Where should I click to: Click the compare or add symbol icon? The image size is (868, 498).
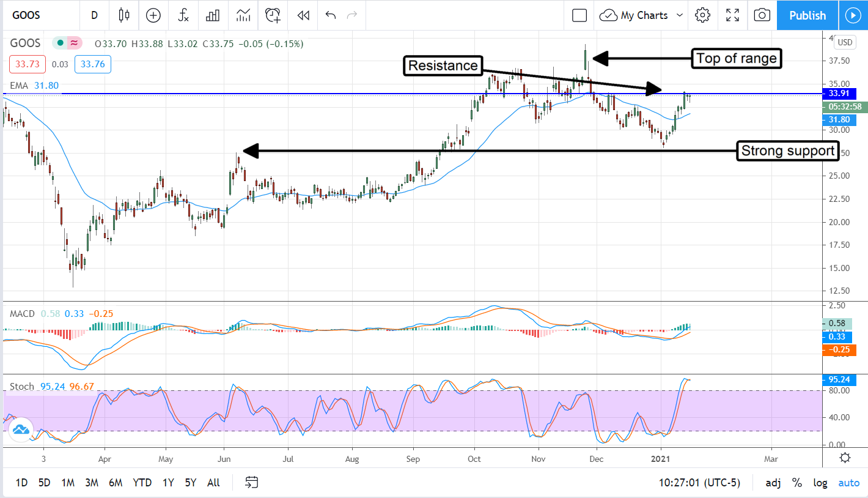(x=153, y=15)
